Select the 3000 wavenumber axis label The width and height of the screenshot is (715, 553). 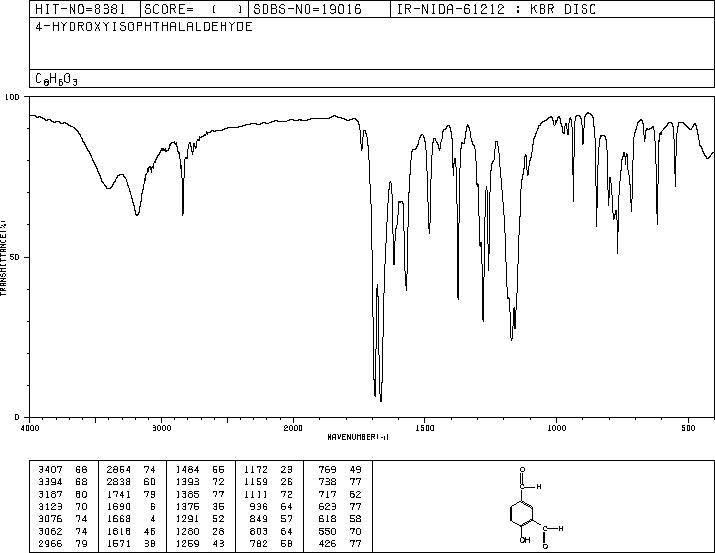point(161,428)
